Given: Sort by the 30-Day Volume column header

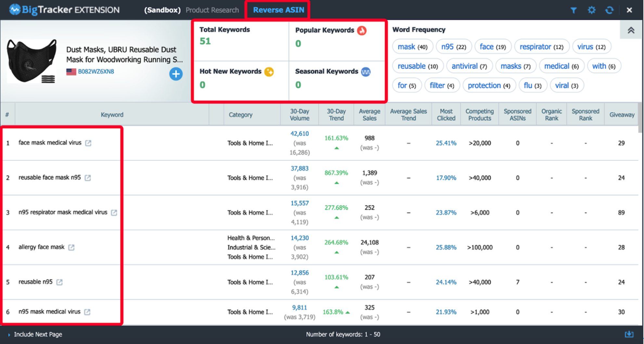Looking at the screenshot, I should click(300, 115).
